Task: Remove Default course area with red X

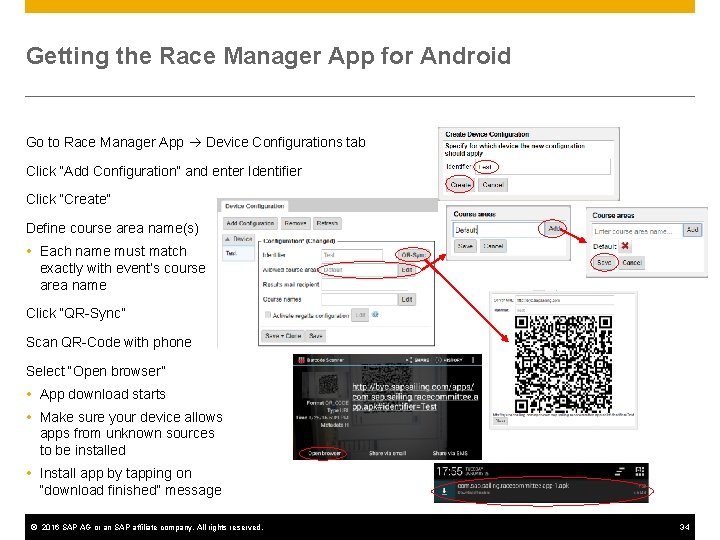Action: tap(625, 246)
